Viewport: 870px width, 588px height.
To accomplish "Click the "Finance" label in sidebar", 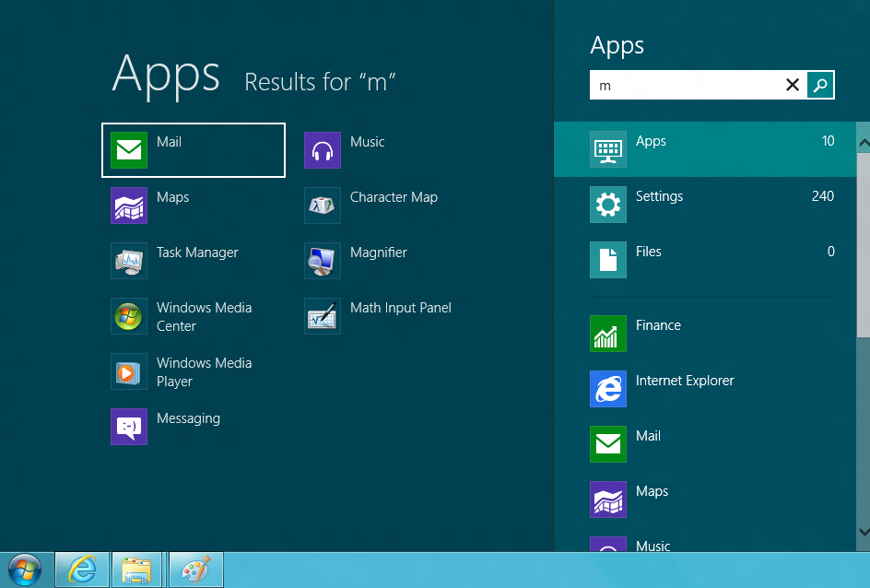I will (658, 325).
